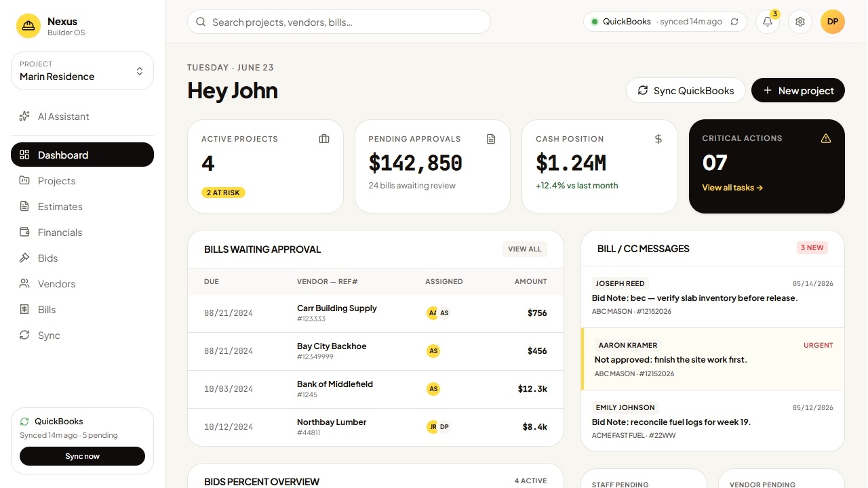
Task: Open notifications bell
Action: pos(768,22)
